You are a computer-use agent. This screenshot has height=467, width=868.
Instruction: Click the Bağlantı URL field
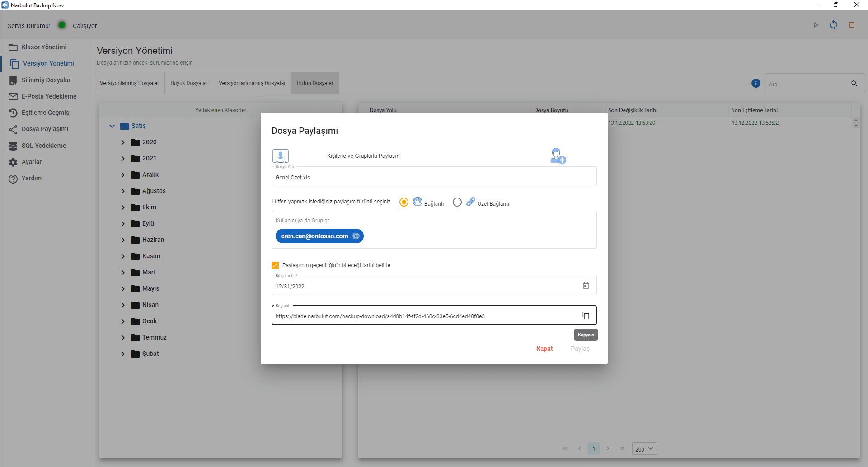pos(425,316)
